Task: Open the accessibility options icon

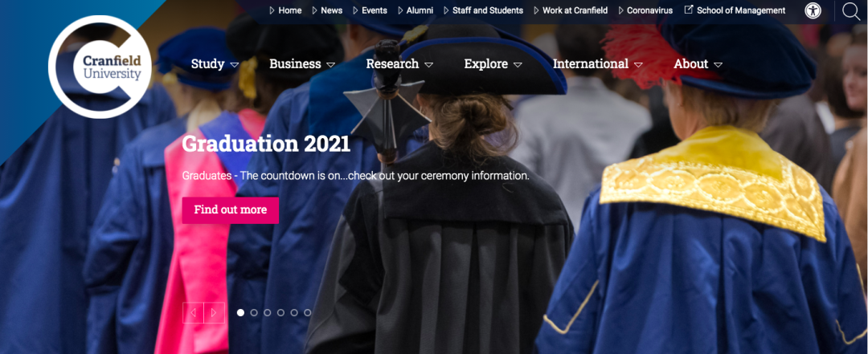Action: coord(813,10)
